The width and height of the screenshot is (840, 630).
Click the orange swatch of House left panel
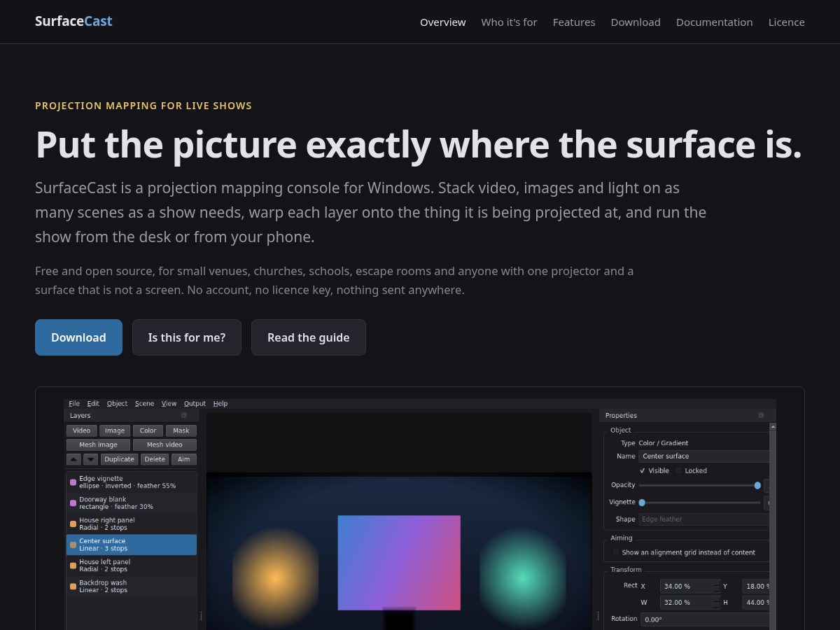coord(73,566)
